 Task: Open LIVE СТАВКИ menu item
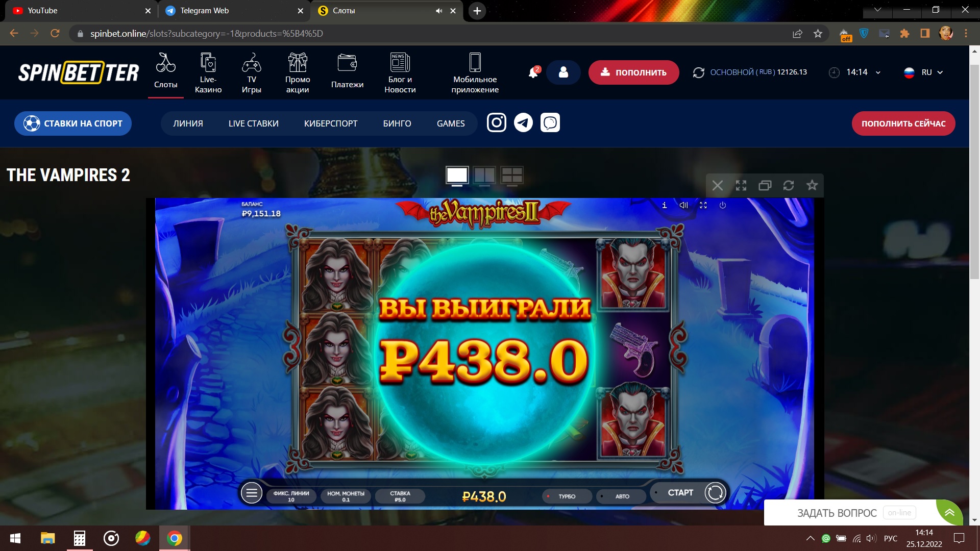pos(254,123)
